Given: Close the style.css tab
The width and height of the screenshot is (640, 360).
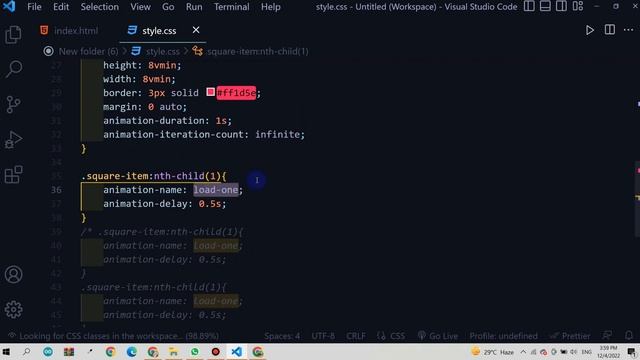Looking at the screenshot, I should 196,30.
